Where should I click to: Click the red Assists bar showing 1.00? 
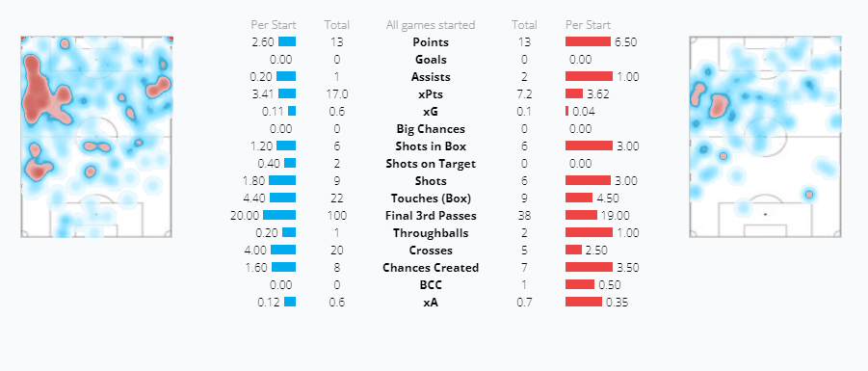click(589, 76)
